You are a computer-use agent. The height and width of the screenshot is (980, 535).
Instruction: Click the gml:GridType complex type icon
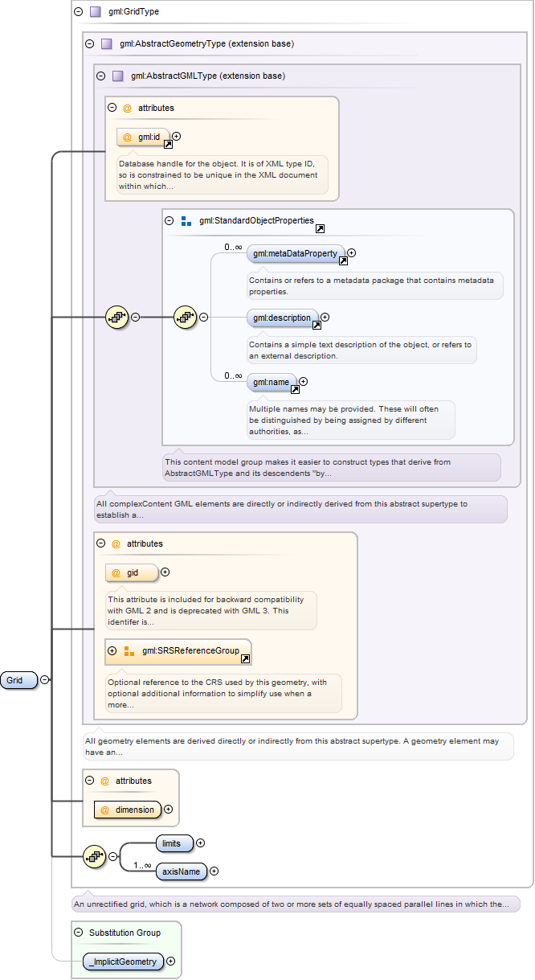click(96, 12)
